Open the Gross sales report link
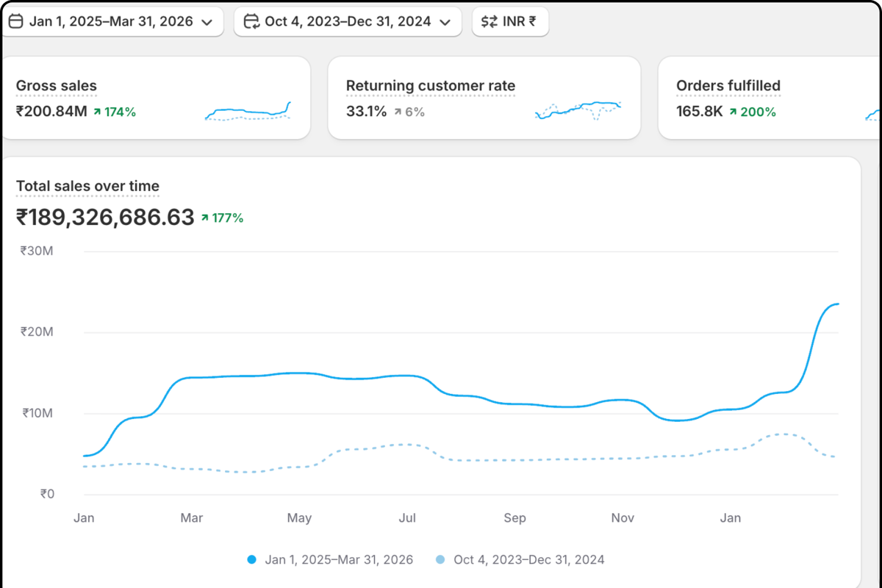This screenshot has height=588, width=882. pos(56,86)
